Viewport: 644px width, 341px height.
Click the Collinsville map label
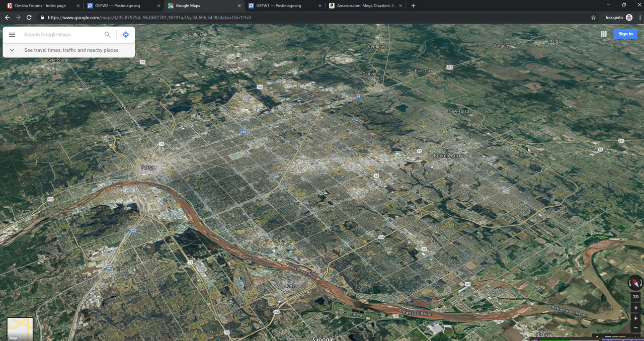tap(199, 34)
